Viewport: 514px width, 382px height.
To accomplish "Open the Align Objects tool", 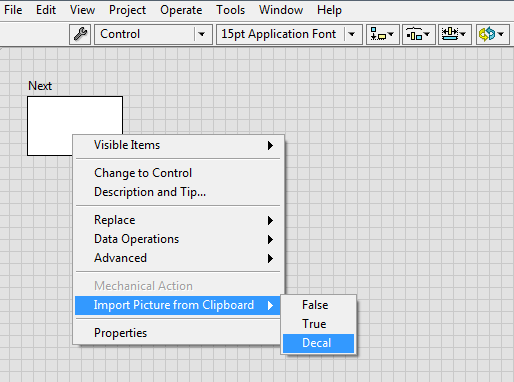I will click(383, 34).
